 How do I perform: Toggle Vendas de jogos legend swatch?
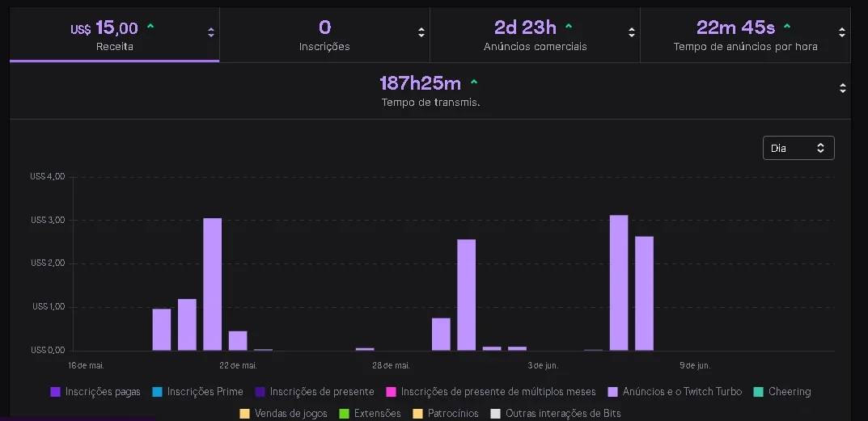click(x=244, y=413)
